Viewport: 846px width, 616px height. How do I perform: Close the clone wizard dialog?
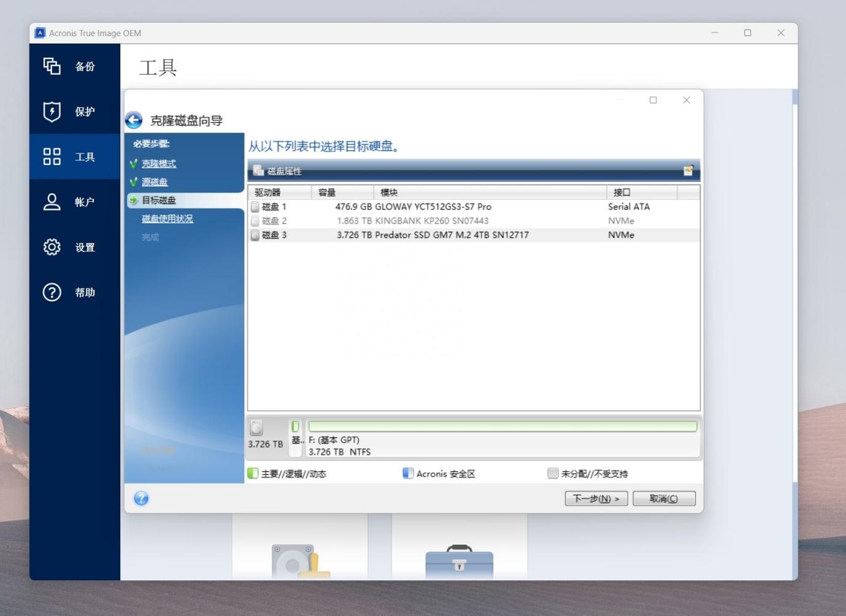pos(686,100)
